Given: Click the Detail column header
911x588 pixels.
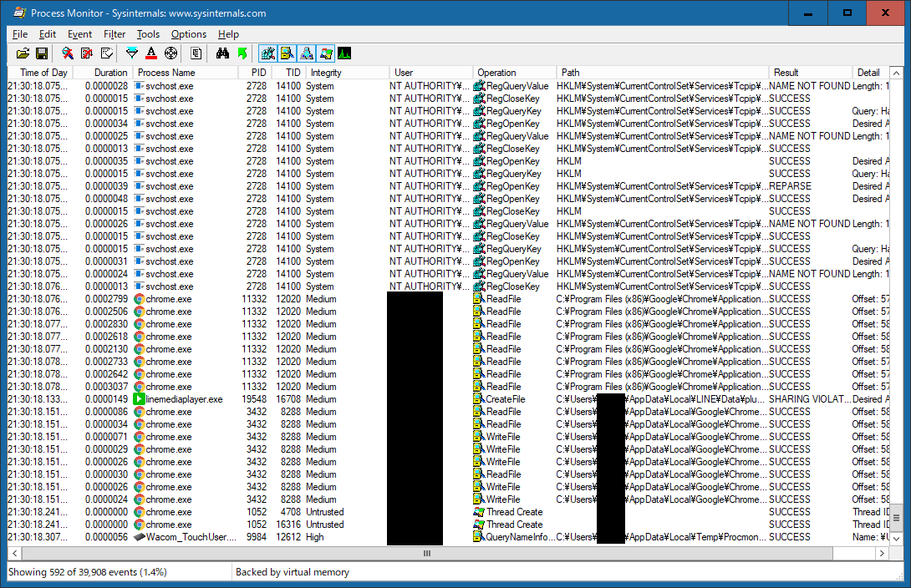Looking at the screenshot, I should pyautogui.click(x=871, y=73).
